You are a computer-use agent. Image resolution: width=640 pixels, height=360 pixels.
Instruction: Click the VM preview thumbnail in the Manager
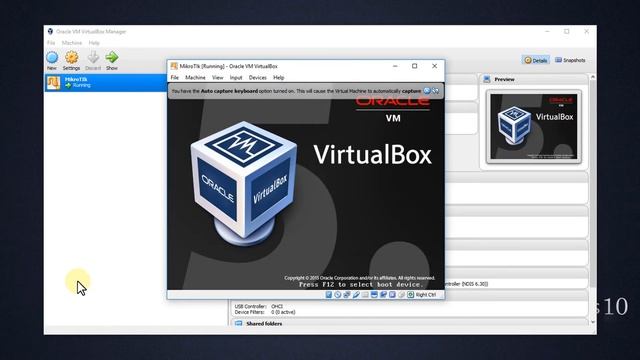coord(533,127)
